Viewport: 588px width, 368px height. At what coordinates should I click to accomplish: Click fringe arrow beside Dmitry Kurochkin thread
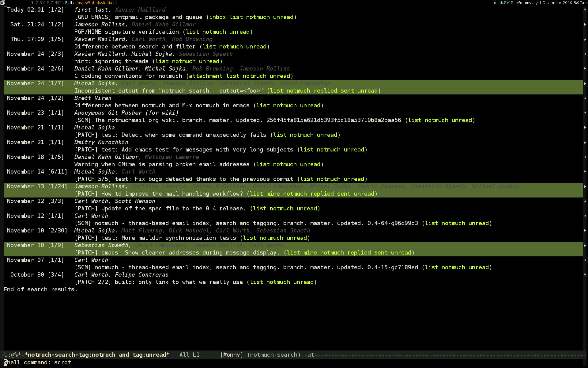[x=585, y=142]
